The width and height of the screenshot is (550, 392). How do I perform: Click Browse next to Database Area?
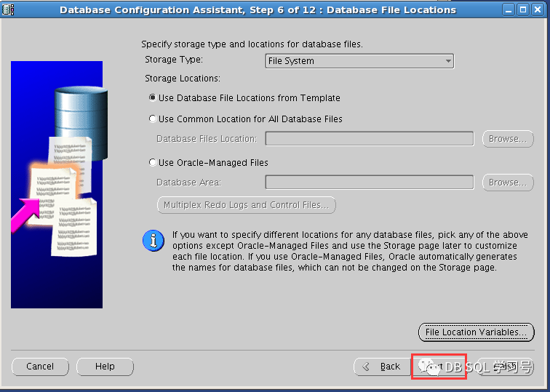click(508, 183)
